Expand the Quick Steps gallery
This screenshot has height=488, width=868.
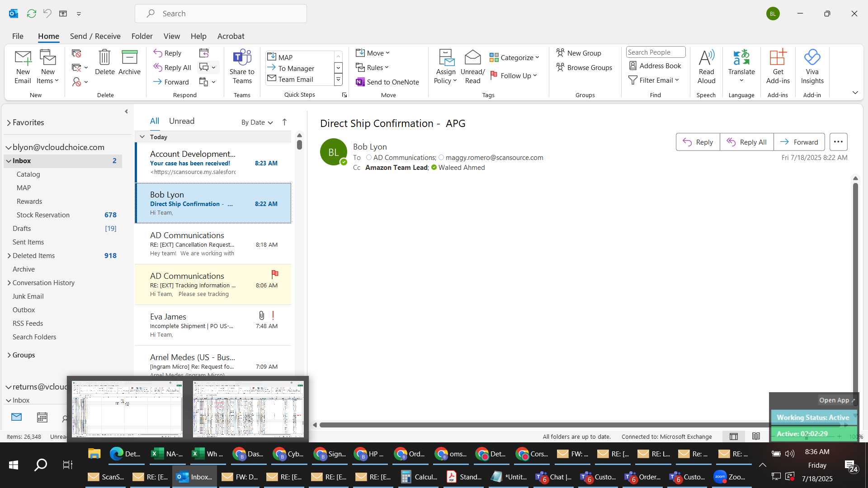pyautogui.click(x=338, y=80)
